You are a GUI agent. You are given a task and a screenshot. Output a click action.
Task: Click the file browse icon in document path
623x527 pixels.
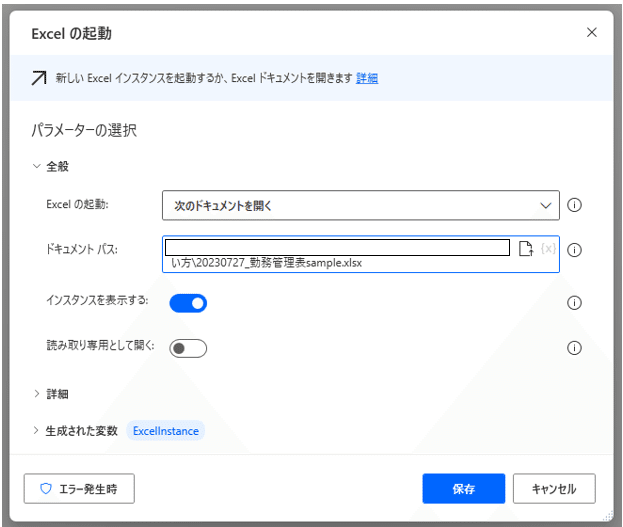[526, 249]
